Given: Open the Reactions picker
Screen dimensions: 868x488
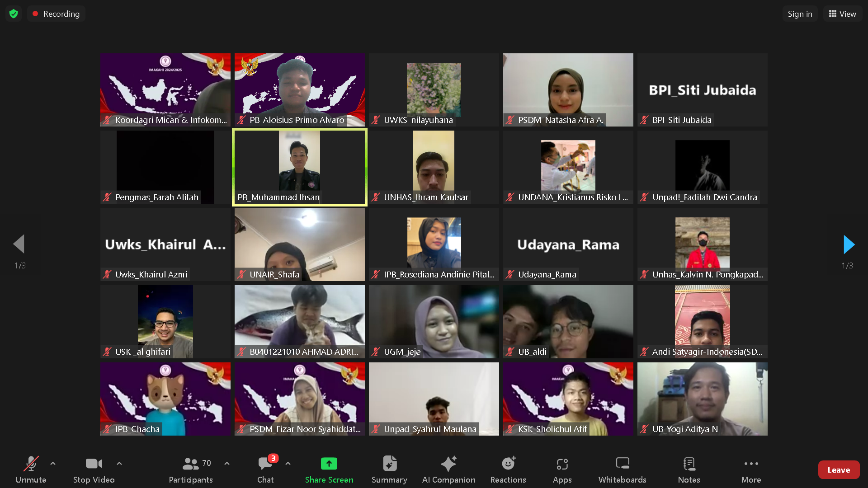Looking at the screenshot, I should point(508,464).
